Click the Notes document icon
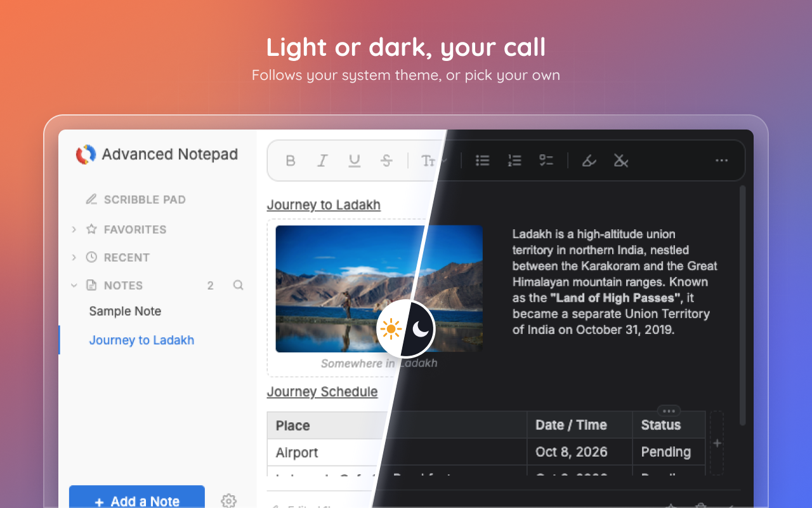The width and height of the screenshot is (812, 508). click(x=91, y=285)
